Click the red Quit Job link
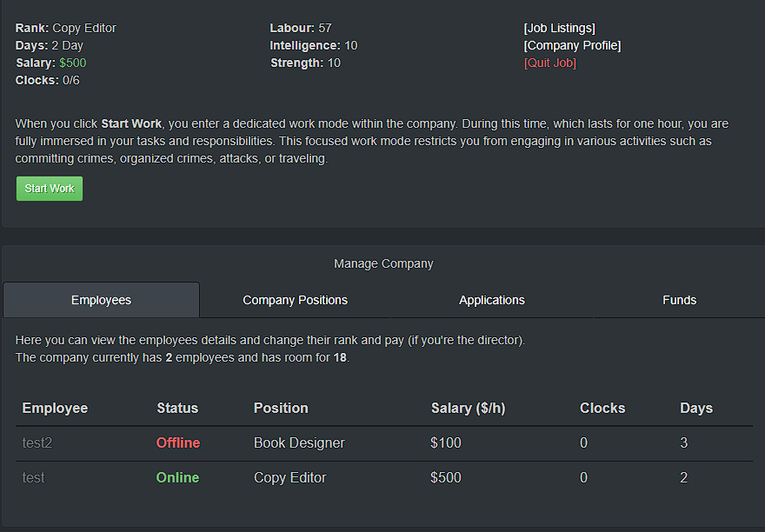 tap(549, 63)
